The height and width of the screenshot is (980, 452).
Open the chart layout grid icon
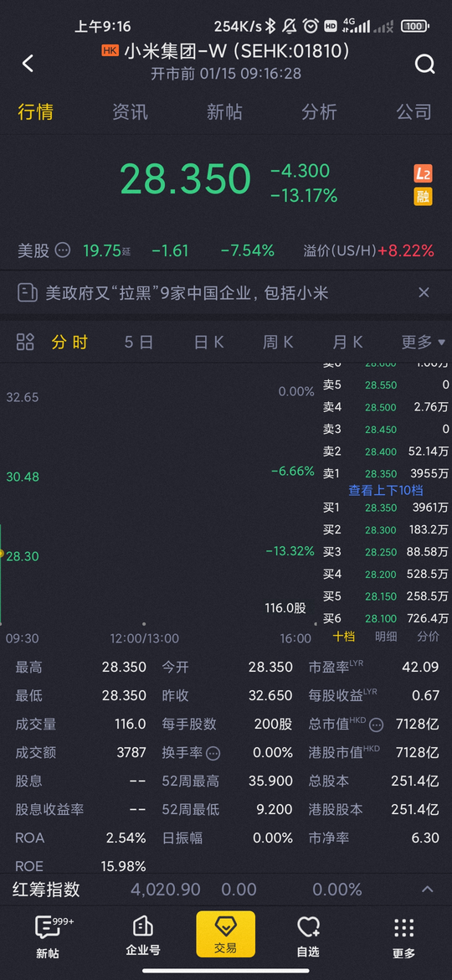coord(26,342)
